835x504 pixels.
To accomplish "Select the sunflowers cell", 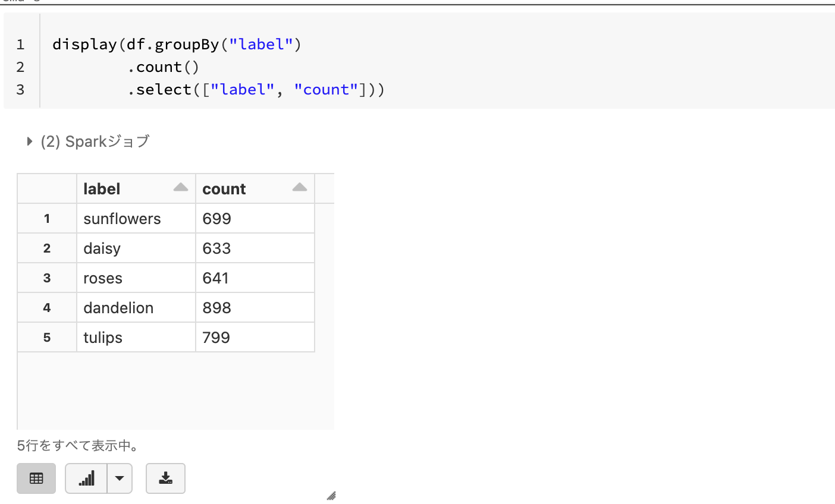I will [x=136, y=219].
